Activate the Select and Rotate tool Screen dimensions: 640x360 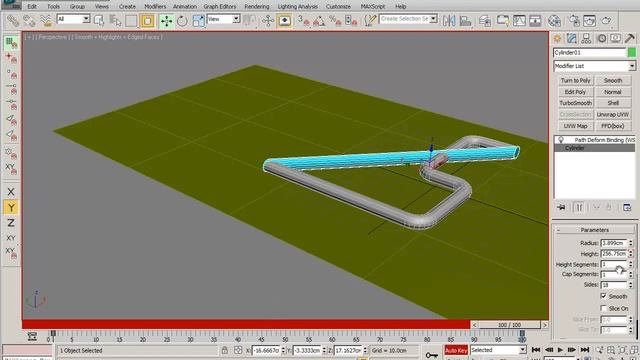pyautogui.click(x=182, y=20)
